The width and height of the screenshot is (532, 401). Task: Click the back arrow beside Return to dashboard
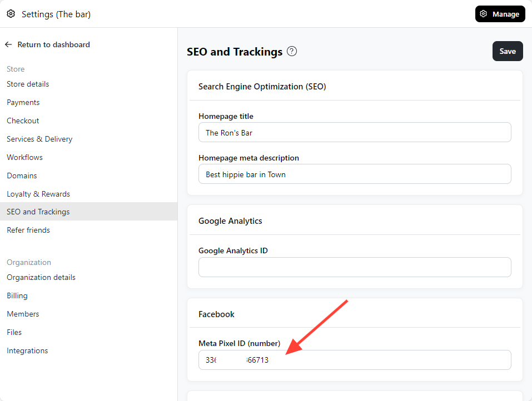(x=8, y=44)
